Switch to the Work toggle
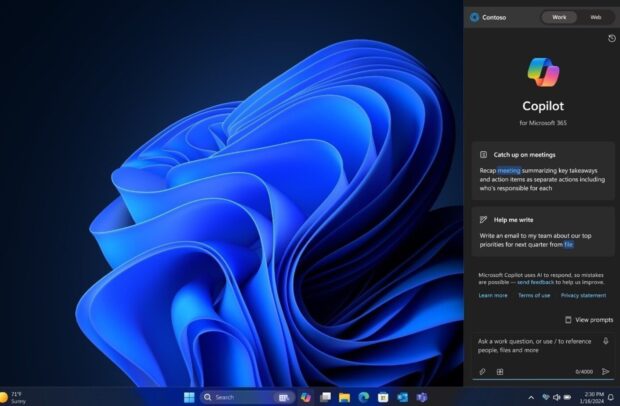The width and height of the screenshot is (620, 406). [559, 17]
